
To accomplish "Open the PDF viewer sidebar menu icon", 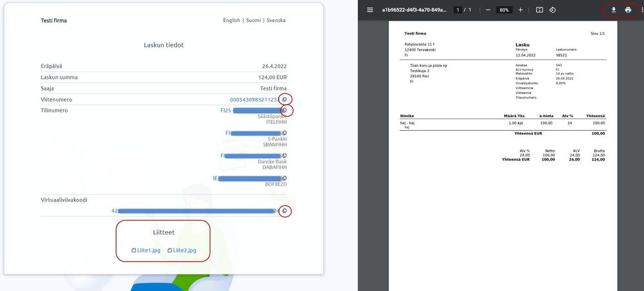I will 370,10.
